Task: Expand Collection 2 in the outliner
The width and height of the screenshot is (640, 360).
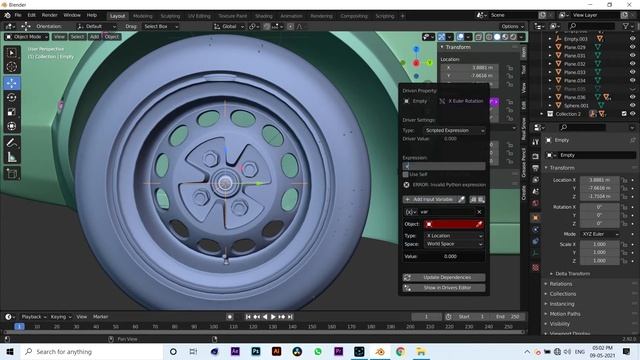Action: [542, 114]
